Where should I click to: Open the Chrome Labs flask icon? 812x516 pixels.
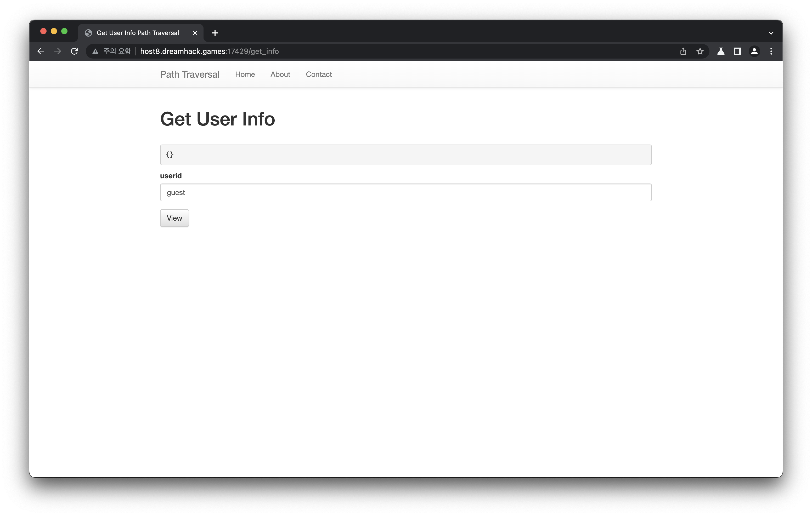pyautogui.click(x=721, y=51)
